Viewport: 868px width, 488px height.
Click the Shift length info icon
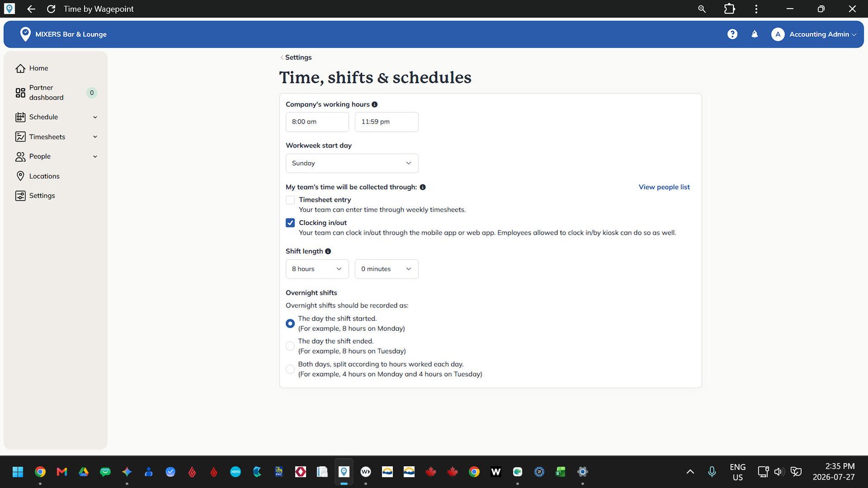328,252
